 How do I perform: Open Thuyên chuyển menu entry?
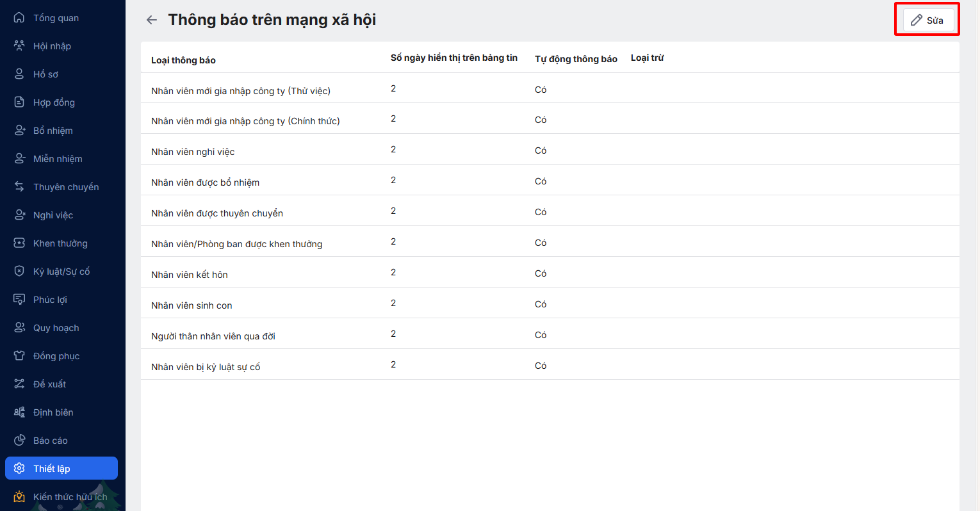coord(65,187)
